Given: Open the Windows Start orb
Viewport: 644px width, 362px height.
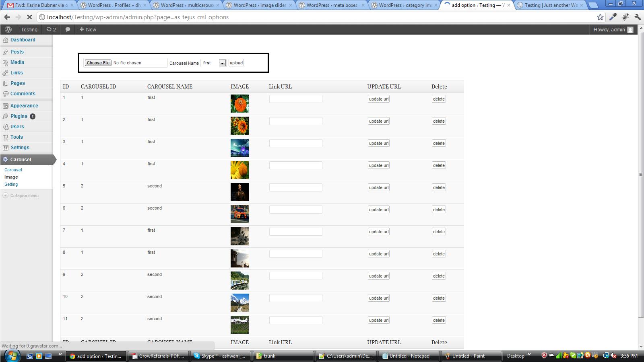Looking at the screenshot, I should [x=12, y=356].
